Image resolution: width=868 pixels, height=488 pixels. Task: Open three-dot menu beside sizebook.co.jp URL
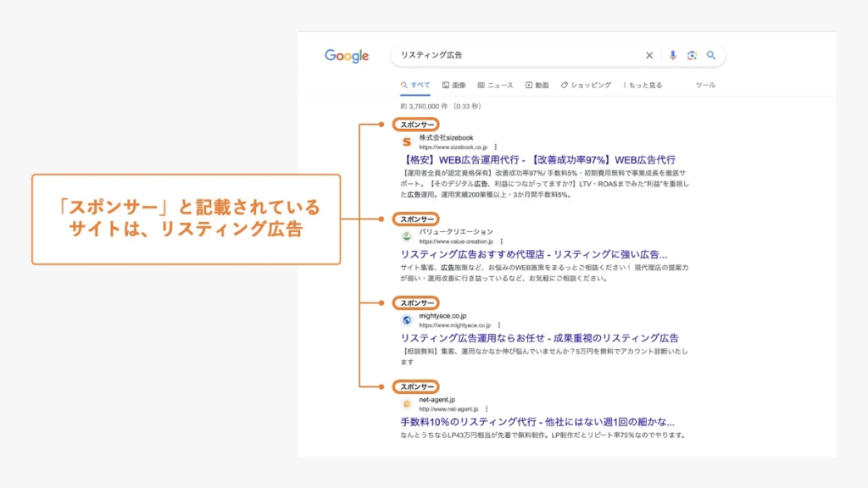(x=495, y=147)
